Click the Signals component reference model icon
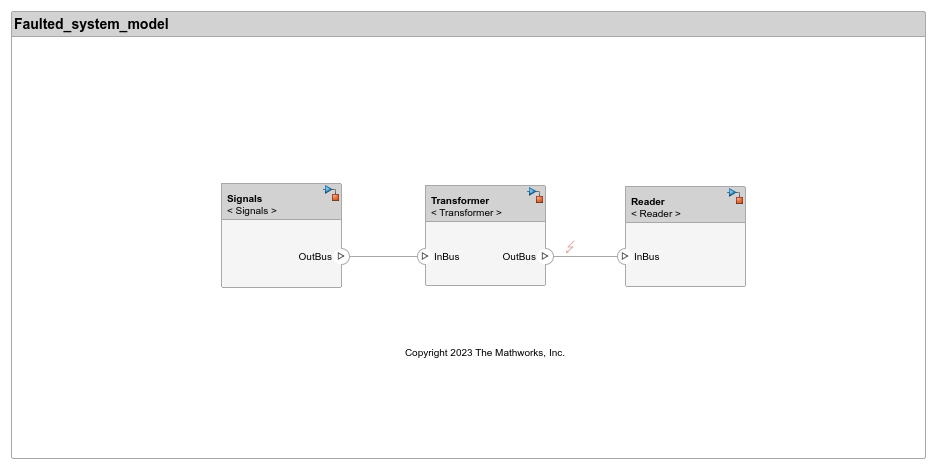The width and height of the screenshot is (936, 469). click(x=331, y=192)
